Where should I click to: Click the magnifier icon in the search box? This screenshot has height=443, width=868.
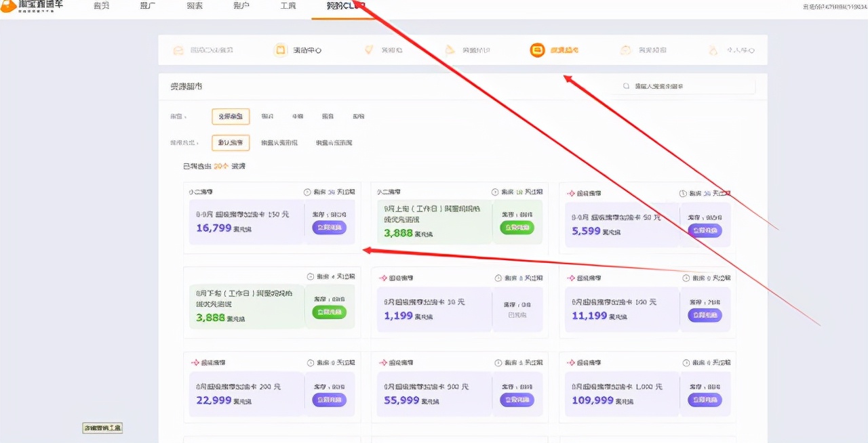(626, 86)
